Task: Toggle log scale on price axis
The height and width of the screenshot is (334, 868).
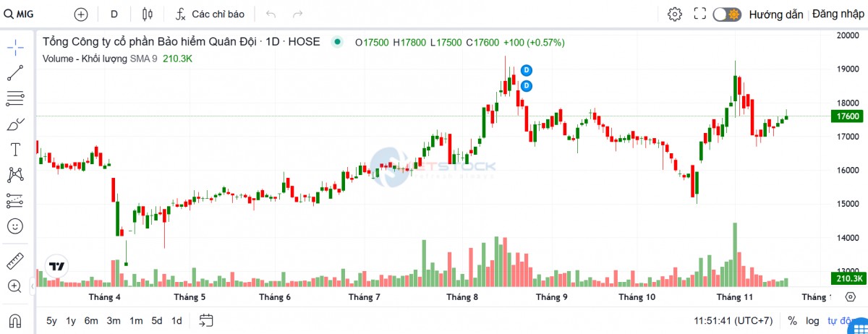Action: 813,320
